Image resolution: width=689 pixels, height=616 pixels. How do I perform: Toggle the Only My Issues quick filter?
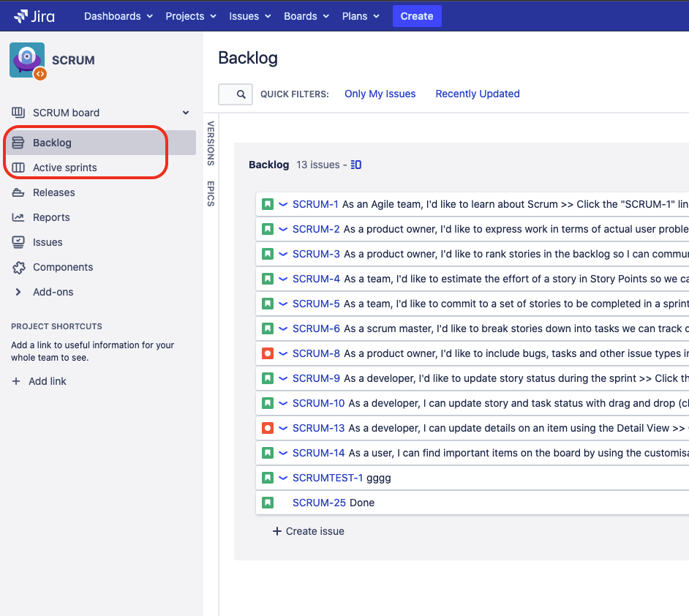tap(380, 94)
